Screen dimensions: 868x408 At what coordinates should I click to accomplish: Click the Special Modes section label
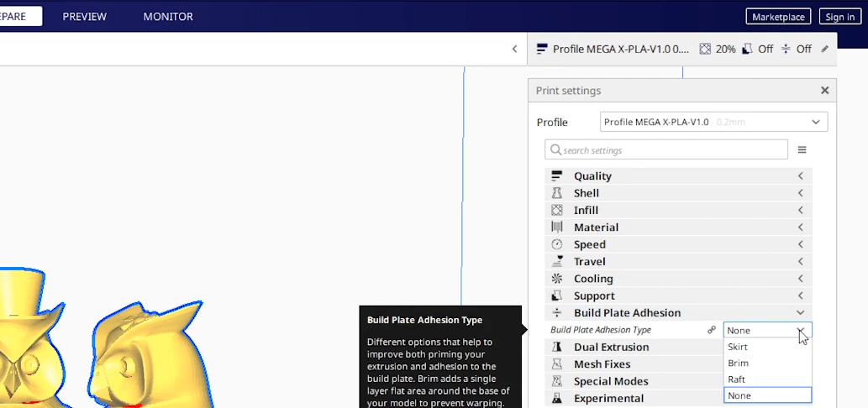[x=611, y=381]
